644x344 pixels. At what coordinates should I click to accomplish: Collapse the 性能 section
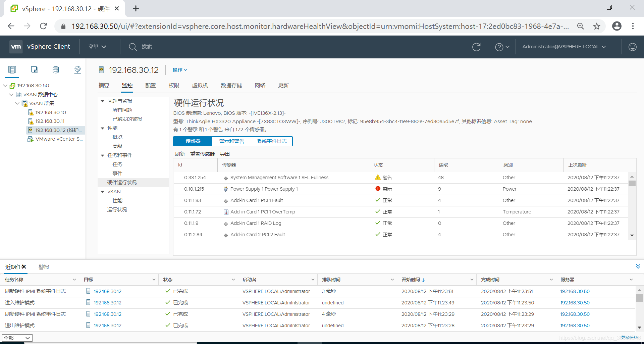pyautogui.click(x=103, y=128)
